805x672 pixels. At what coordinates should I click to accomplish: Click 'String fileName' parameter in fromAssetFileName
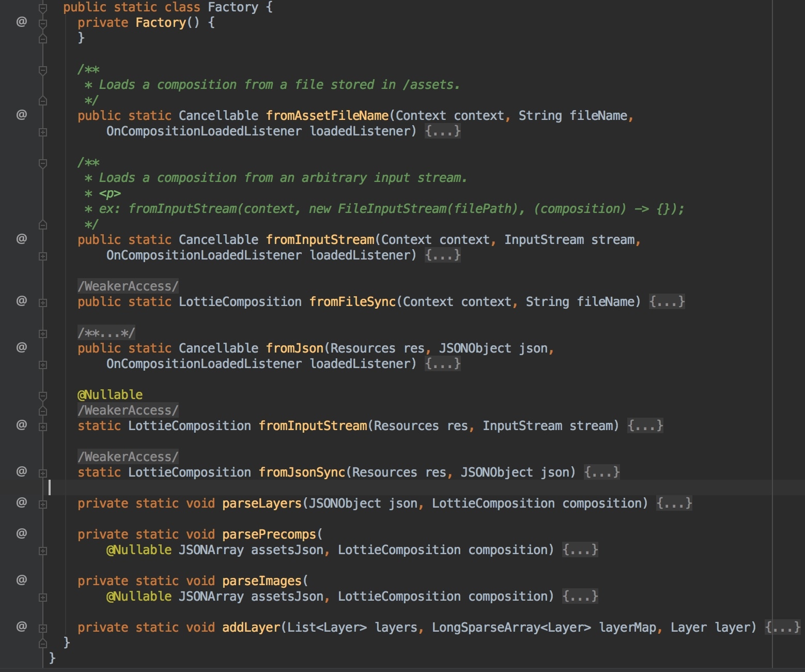(573, 116)
